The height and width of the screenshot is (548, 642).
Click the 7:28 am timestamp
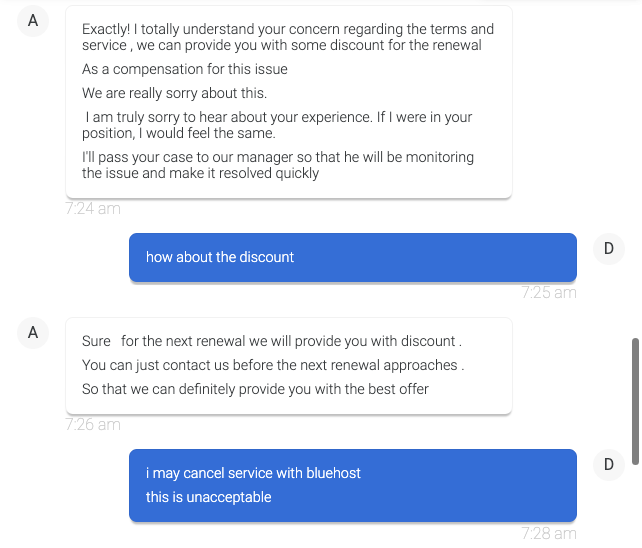[x=549, y=533]
